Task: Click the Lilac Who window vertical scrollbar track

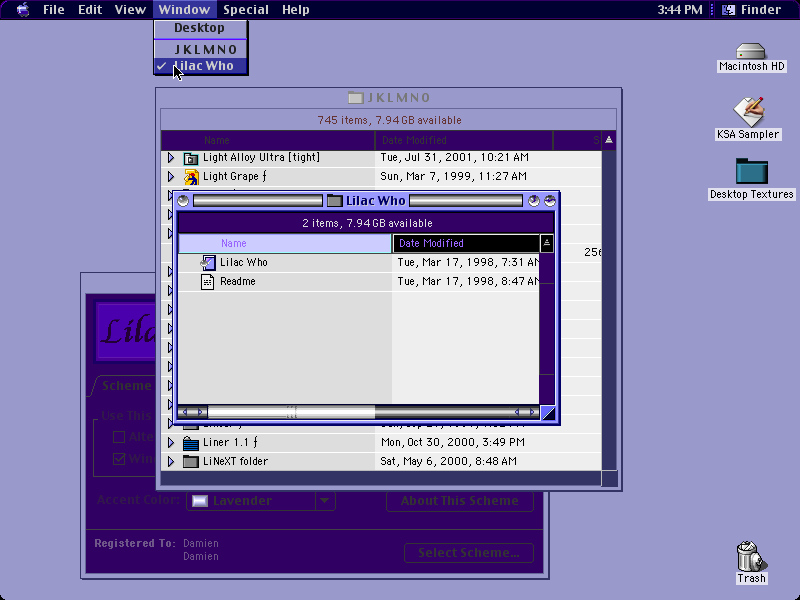Action: [546, 329]
